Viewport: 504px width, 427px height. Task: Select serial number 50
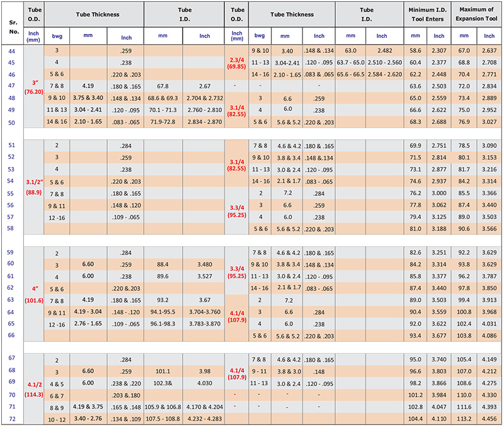point(11,123)
